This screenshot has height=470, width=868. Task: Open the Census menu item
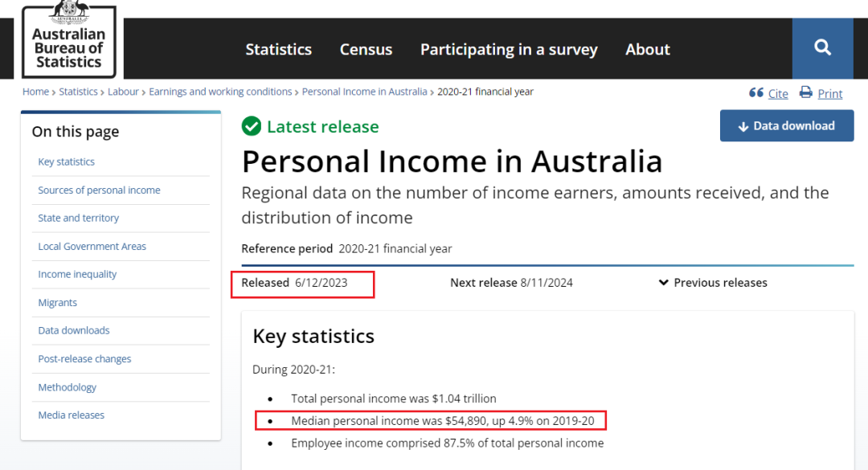click(x=366, y=49)
